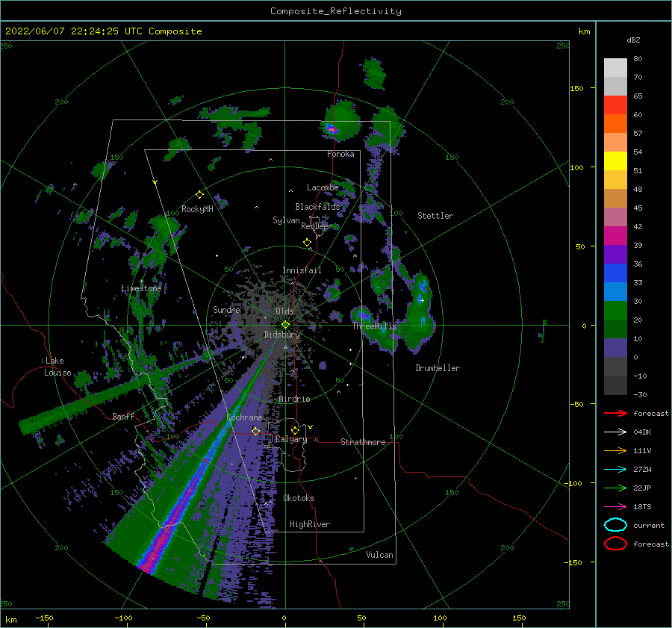Viewport: 672px width, 628px height.
Task: Click the orange 111V arrow icon
Action: click(615, 450)
